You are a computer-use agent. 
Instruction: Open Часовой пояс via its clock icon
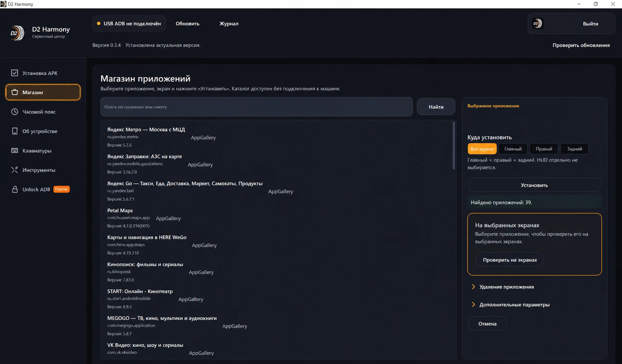14,112
